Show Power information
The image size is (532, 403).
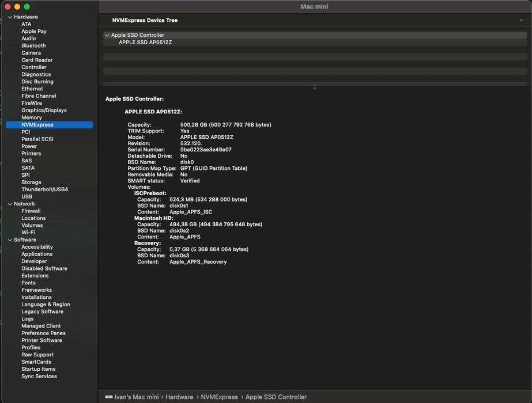[x=29, y=146]
